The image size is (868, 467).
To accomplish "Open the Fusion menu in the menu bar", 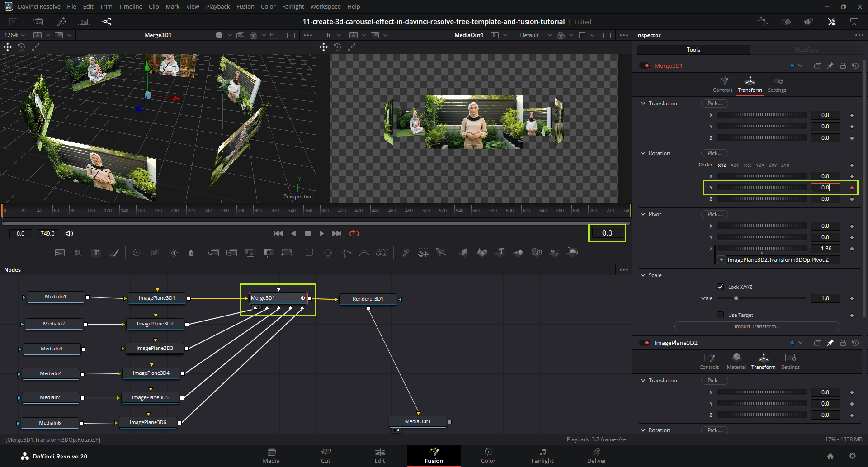I will point(245,6).
